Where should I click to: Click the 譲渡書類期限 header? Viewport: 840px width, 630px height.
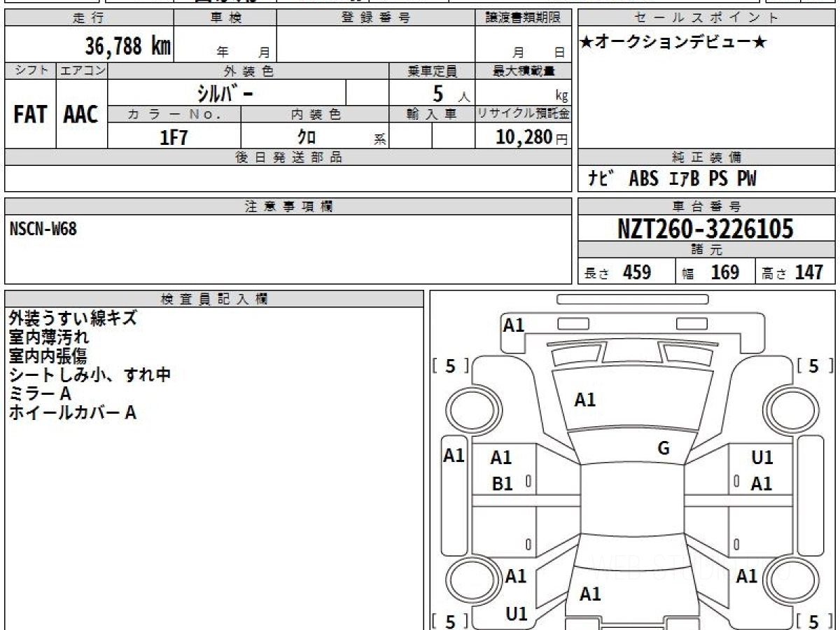coord(523,18)
